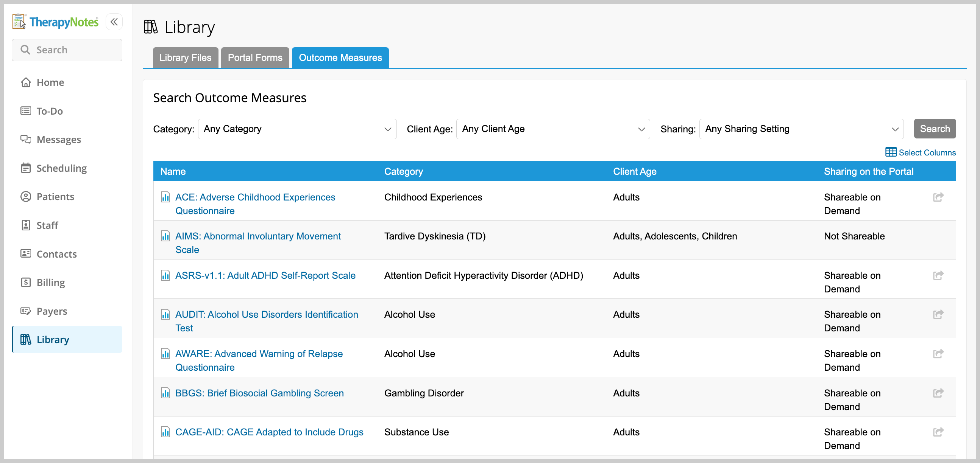
Task: Click the chart icon beside ACE questionnaire
Action: [165, 197]
